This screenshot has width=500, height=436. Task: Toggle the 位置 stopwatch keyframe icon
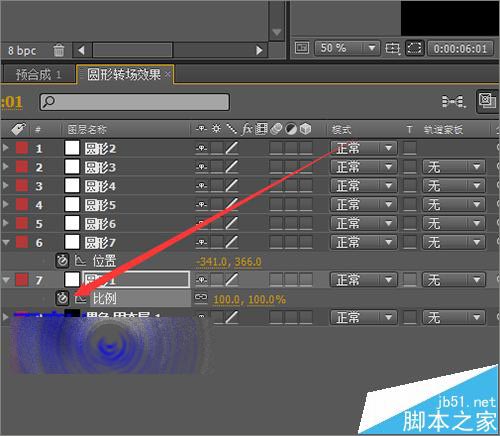tap(62, 261)
